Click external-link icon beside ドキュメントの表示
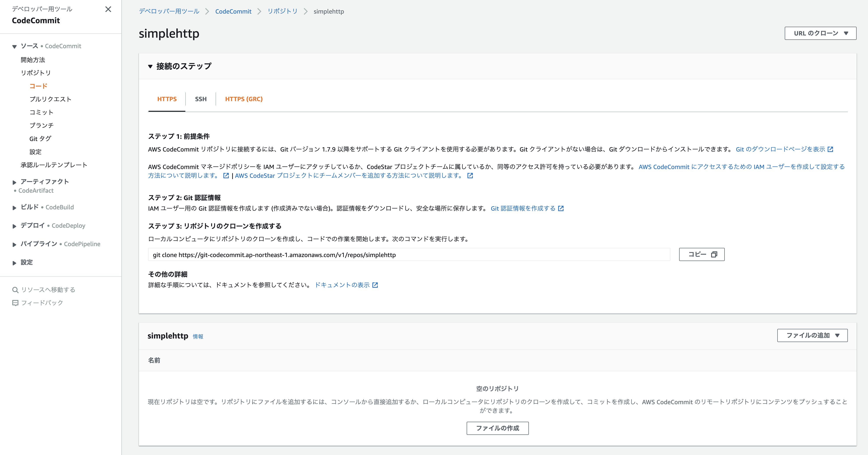 pyautogui.click(x=375, y=285)
